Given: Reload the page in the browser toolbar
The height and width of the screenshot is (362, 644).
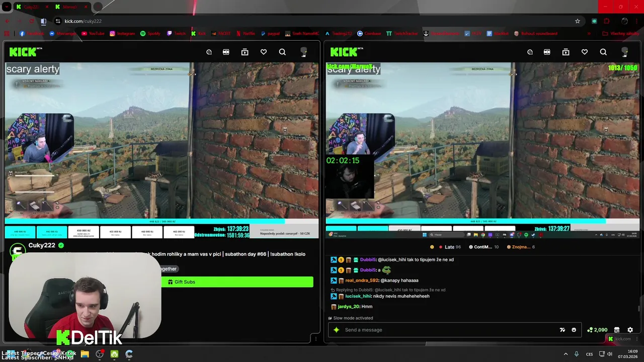Looking at the screenshot, I should click(x=32, y=21).
